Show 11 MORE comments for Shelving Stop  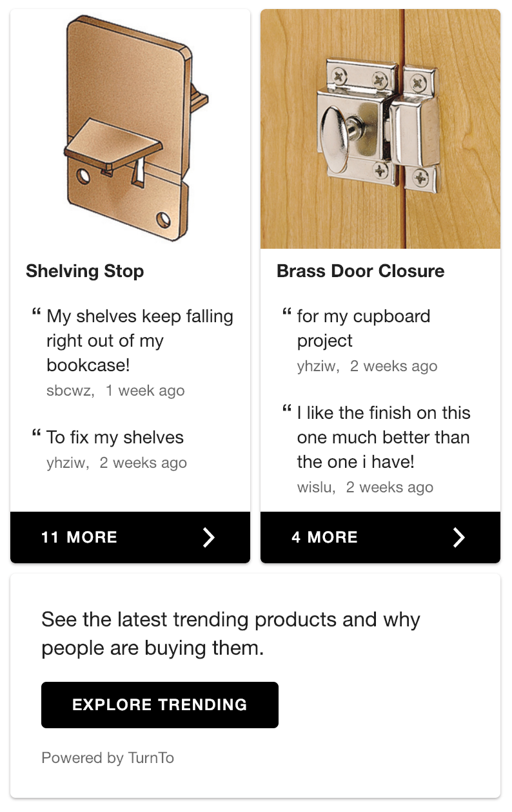79,537
